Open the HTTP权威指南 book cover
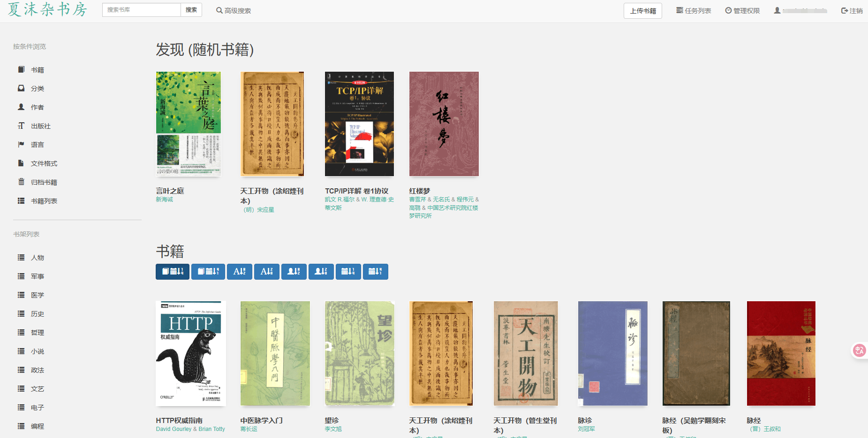Image resolution: width=868 pixels, height=438 pixels. click(x=191, y=354)
